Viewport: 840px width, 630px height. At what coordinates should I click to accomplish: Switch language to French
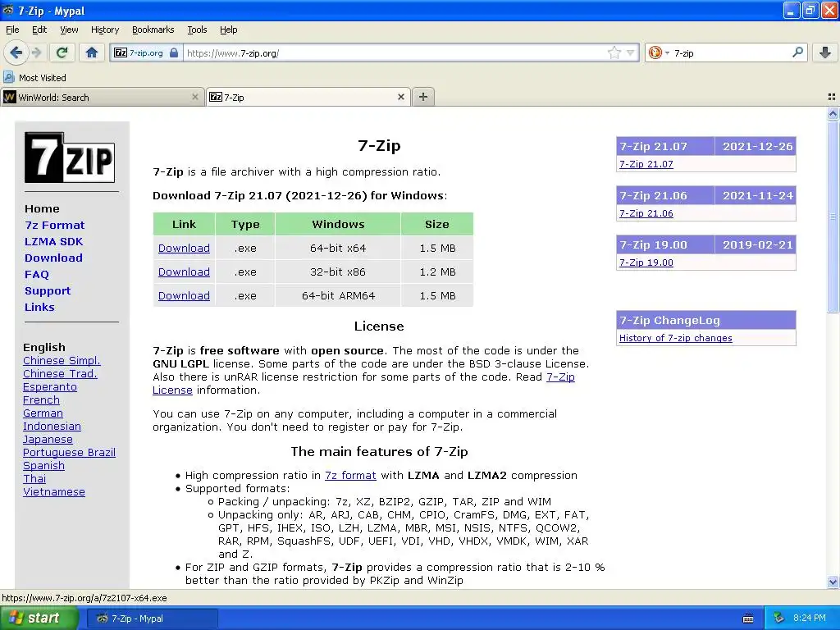[x=41, y=399]
